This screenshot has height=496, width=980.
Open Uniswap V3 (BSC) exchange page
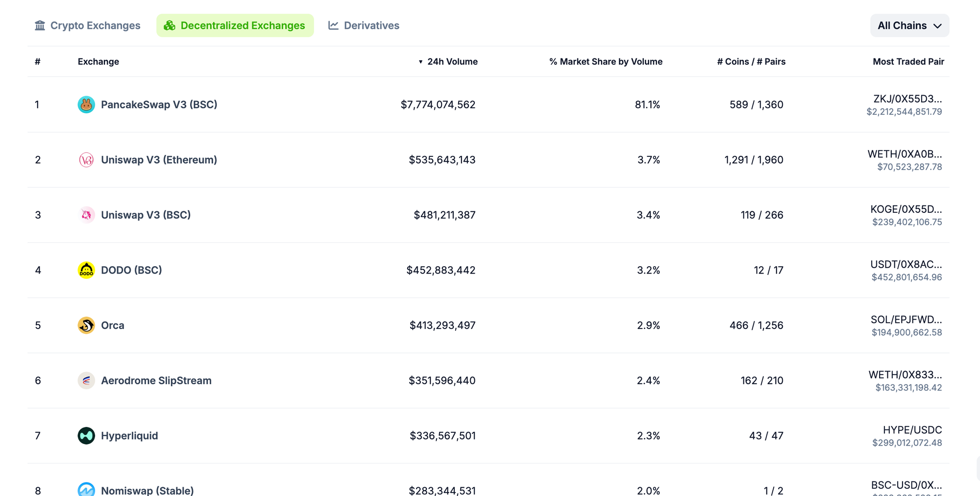(146, 215)
